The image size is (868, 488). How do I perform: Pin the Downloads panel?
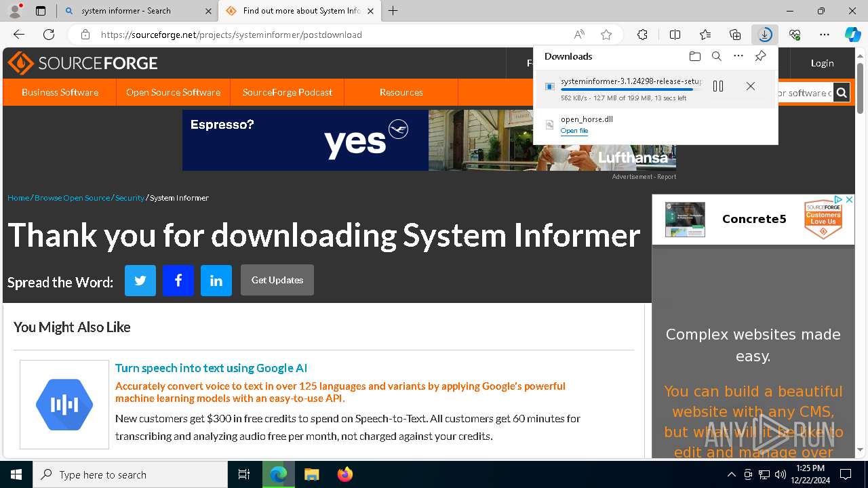click(760, 56)
